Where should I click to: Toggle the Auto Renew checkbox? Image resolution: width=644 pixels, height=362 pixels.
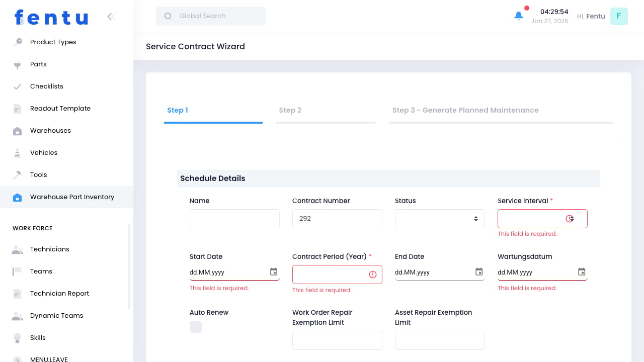pos(196,327)
